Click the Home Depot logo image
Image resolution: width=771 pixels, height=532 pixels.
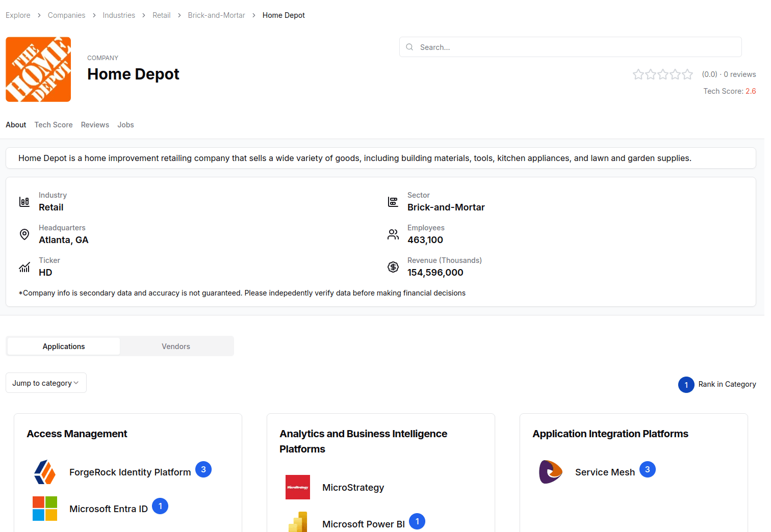[x=38, y=69]
